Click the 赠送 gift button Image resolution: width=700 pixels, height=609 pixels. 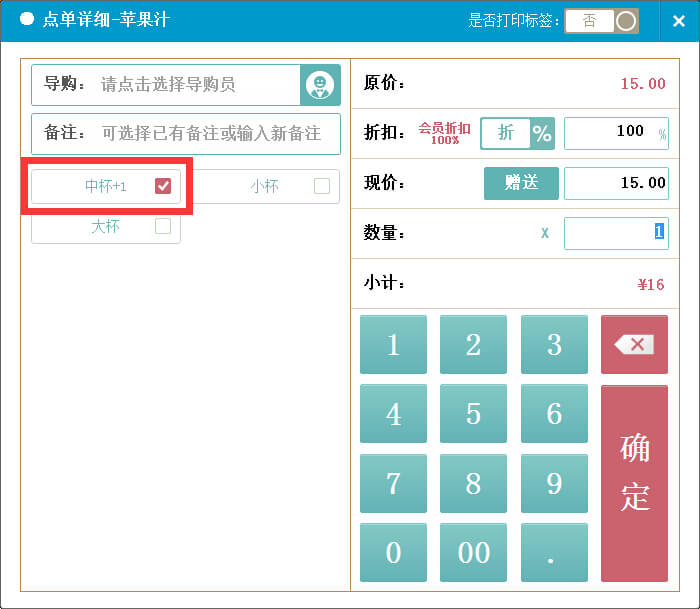[521, 183]
